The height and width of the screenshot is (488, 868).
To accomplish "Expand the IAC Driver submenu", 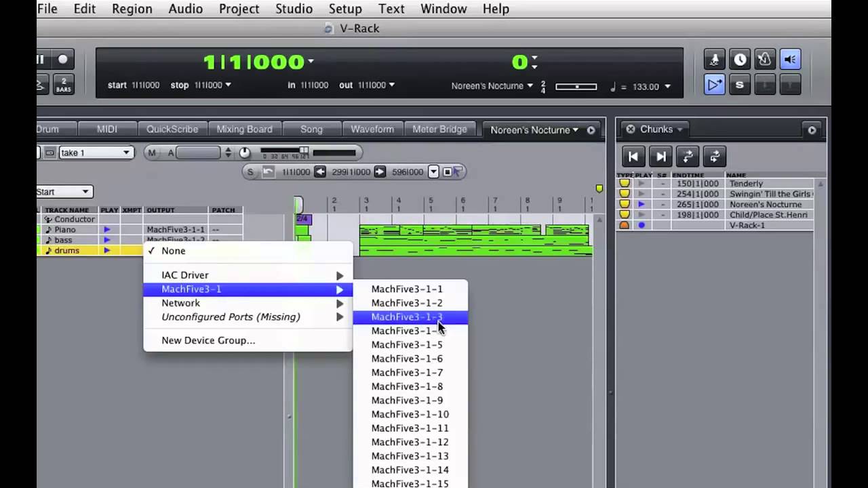I will click(248, 275).
